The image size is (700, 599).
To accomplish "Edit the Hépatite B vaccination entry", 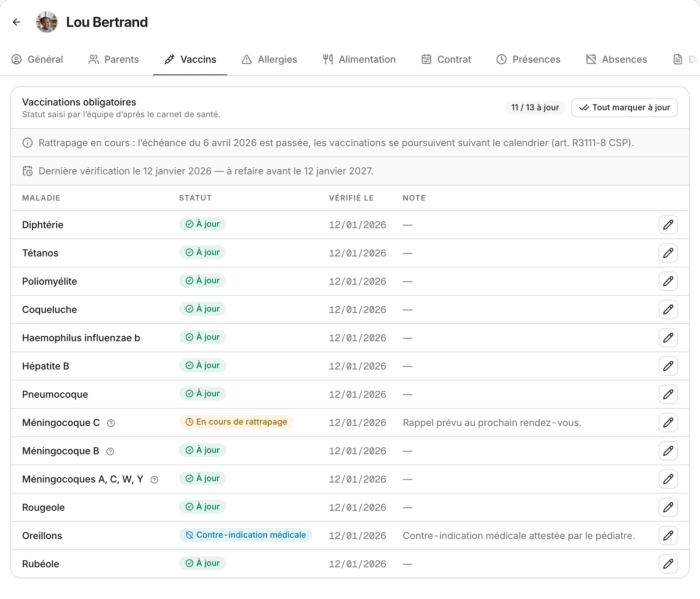I will coord(668,366).
